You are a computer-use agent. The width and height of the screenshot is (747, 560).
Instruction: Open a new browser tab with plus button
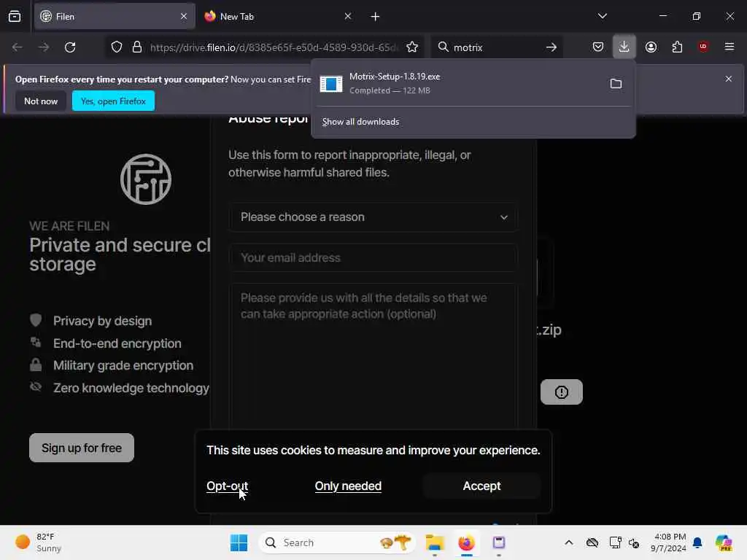point(375,17)
